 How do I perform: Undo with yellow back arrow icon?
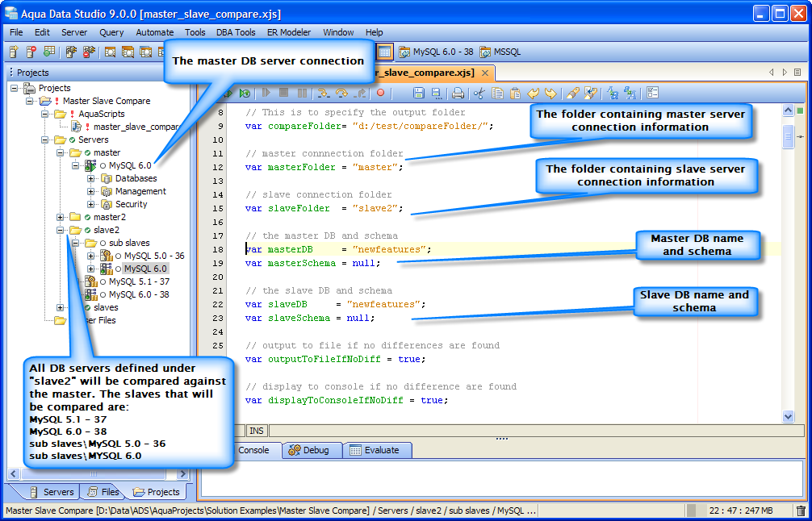pos(533,93)
